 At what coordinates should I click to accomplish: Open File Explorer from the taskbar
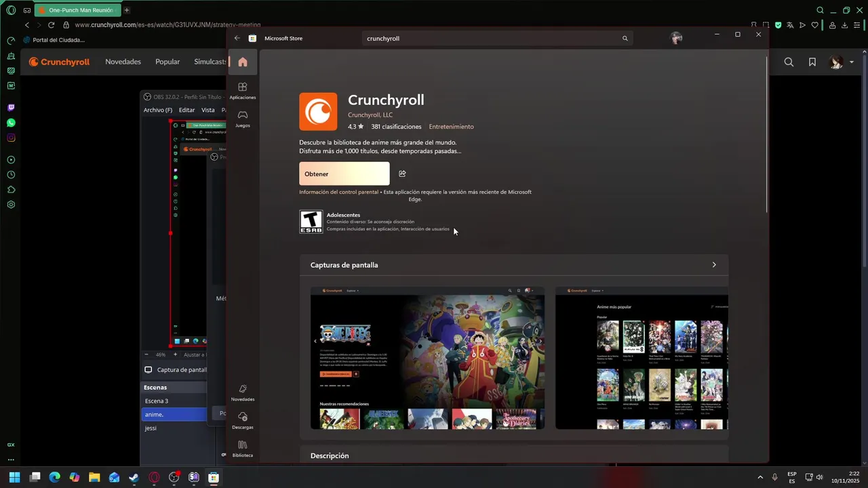tap(94, 477)
